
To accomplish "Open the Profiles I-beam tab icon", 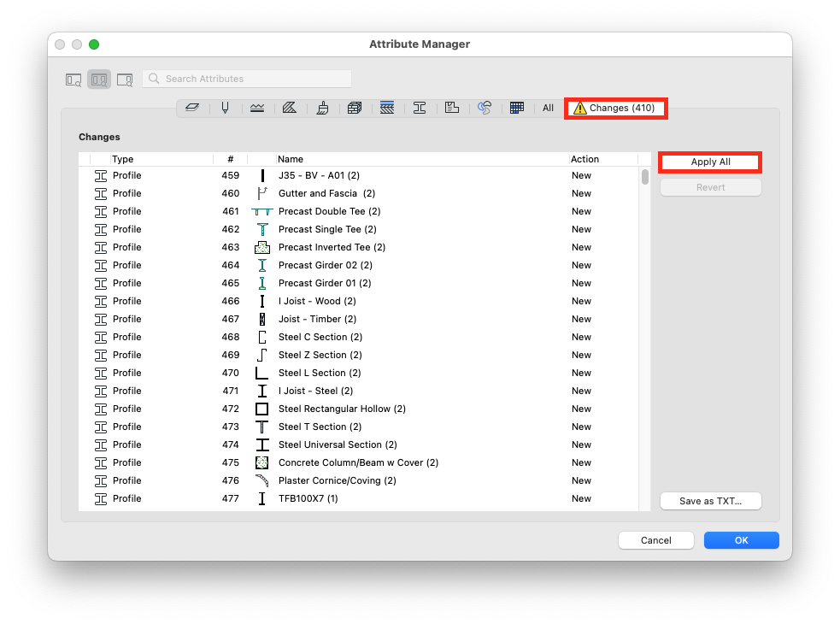I will (420, 108).
